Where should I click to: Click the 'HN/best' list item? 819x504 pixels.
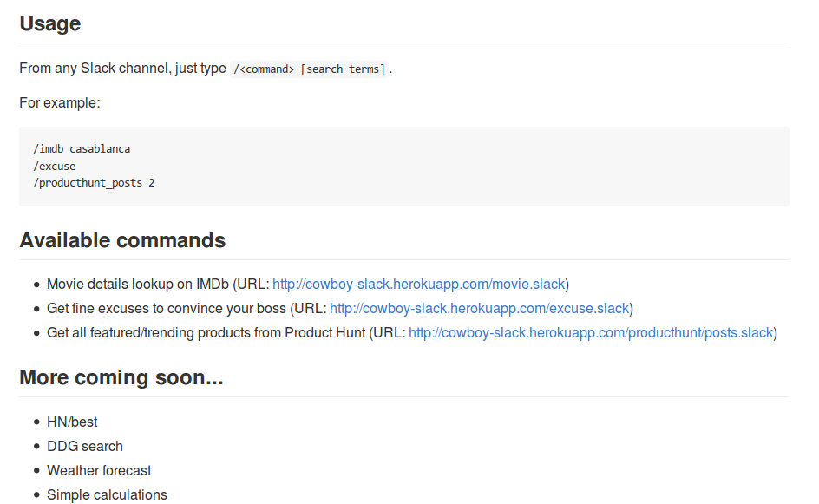click(x=72, y=422)
